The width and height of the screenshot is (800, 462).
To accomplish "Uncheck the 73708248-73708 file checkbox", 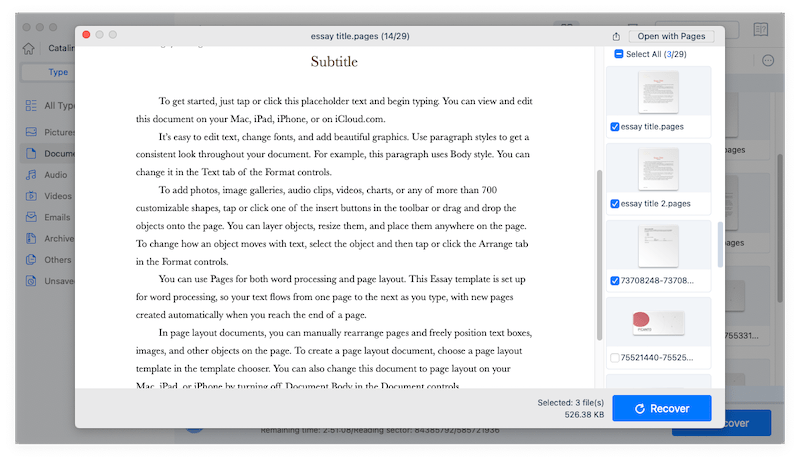I will [615, 280].
